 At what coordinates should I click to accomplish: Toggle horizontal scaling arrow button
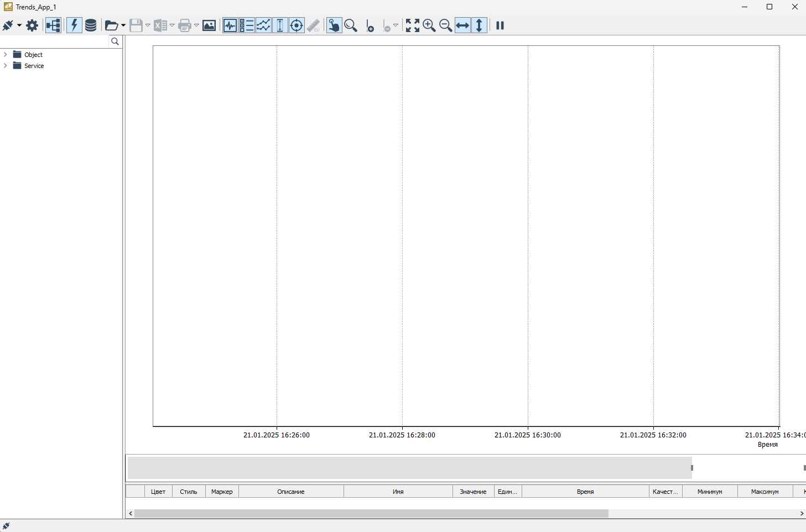click(462, 25)
